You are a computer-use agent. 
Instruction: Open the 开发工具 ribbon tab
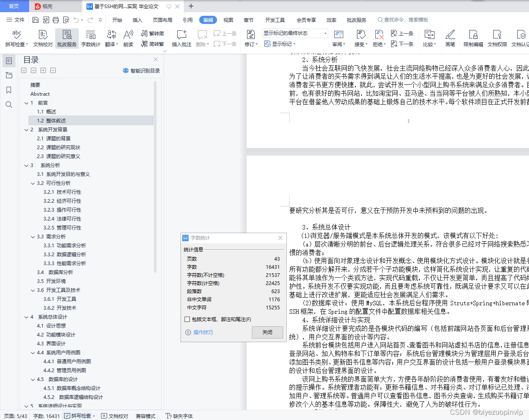(x=275, y=20)
